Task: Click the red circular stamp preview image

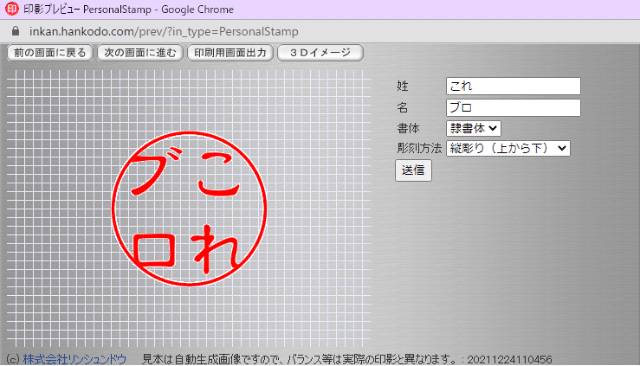Action: pos(189,208)
